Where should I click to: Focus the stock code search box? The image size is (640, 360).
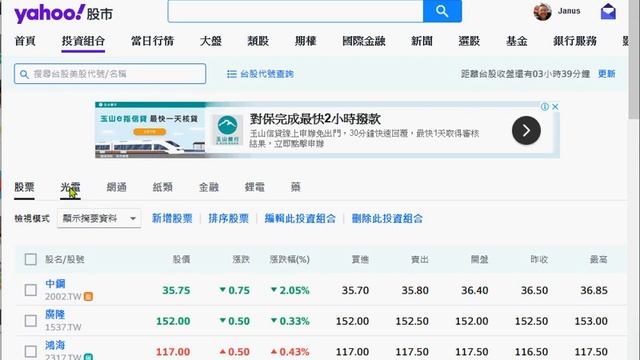[x=110, y=74]
